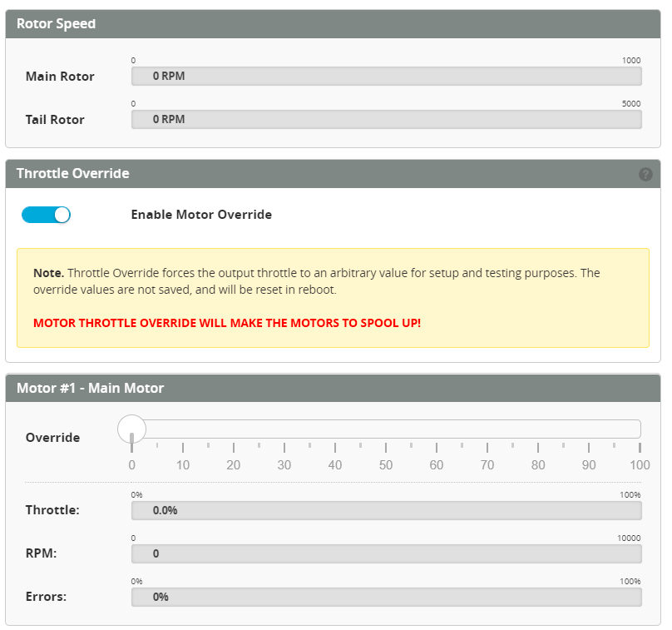Push Override slider to the 90 mark
672x630 pixels.
pos(589,429)
